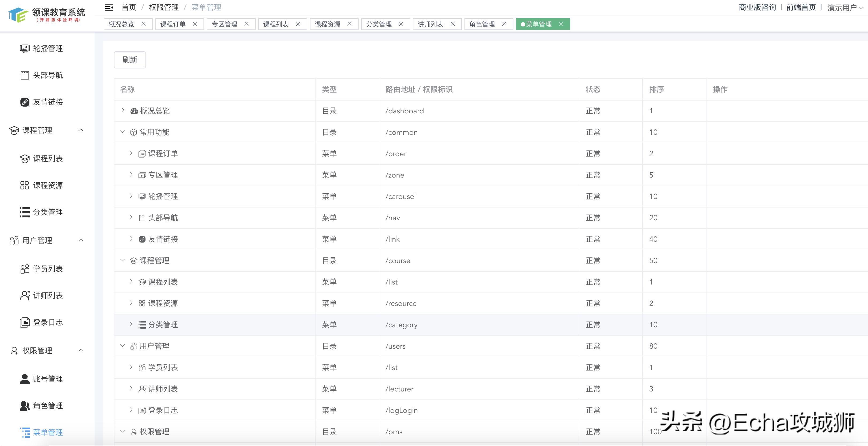Close the 概况总览 tab

click(144, 24)
